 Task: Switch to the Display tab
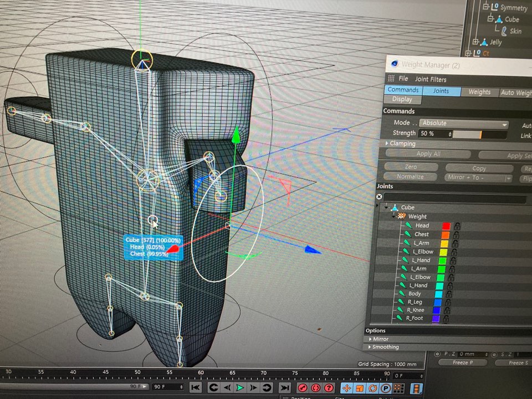click(x=402, y=99)
